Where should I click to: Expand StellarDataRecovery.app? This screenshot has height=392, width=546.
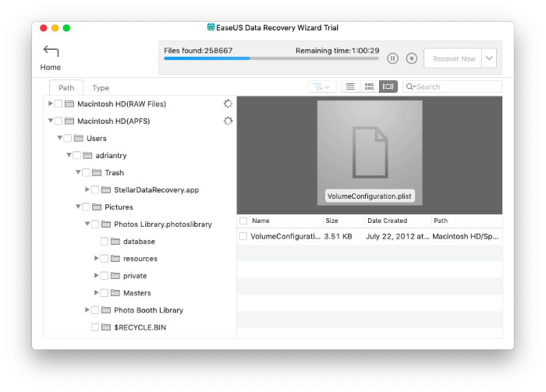[x=87, y=189]
